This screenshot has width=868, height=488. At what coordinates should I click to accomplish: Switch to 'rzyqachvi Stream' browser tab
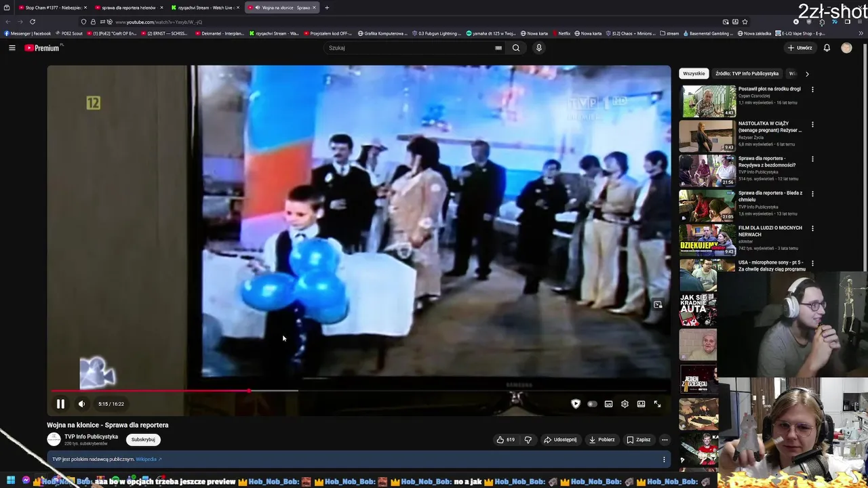[205, 7]
